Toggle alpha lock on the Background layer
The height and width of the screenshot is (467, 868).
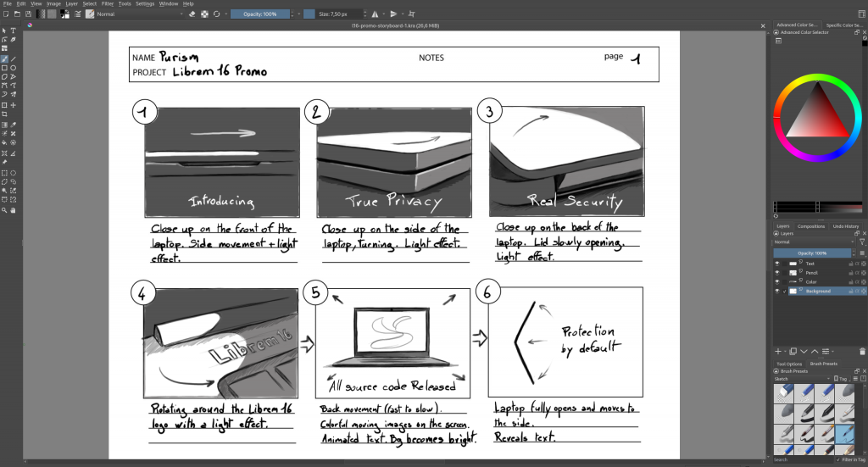857,291
